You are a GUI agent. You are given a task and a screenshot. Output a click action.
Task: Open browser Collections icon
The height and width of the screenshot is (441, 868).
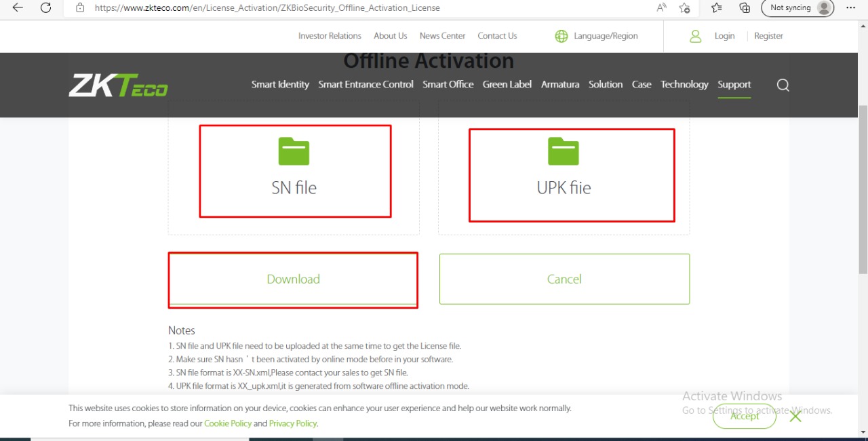(745, 8)
